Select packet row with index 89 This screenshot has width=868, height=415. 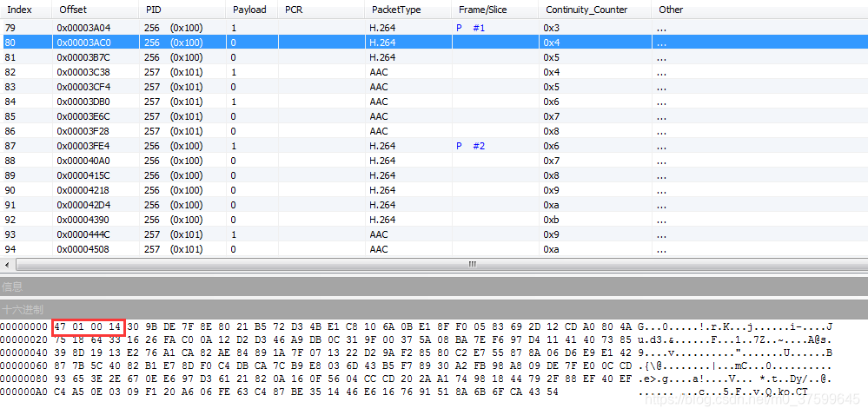point(434,175)
